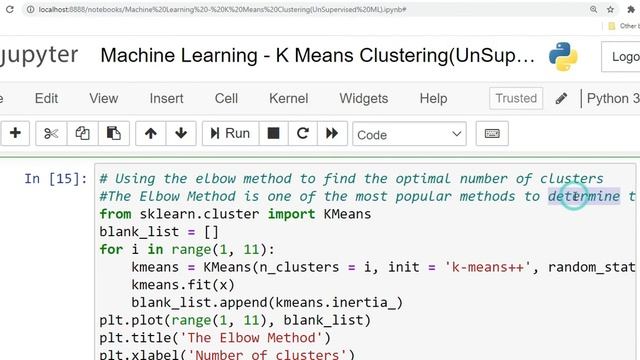The height and width of the screenshot is (360, 640).
Task: Click the Logout button
Action: tap(621, 57)
